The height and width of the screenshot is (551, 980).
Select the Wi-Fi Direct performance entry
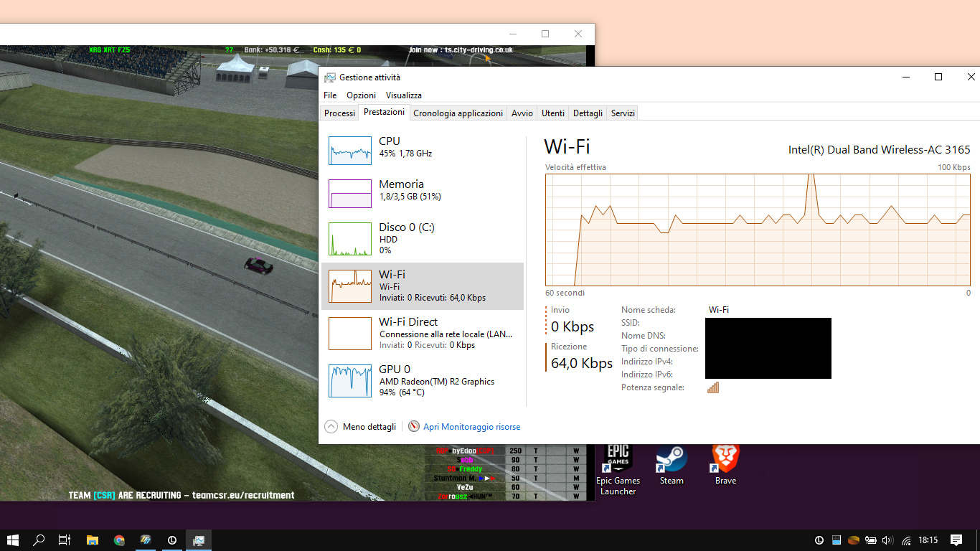pos(423,333)
